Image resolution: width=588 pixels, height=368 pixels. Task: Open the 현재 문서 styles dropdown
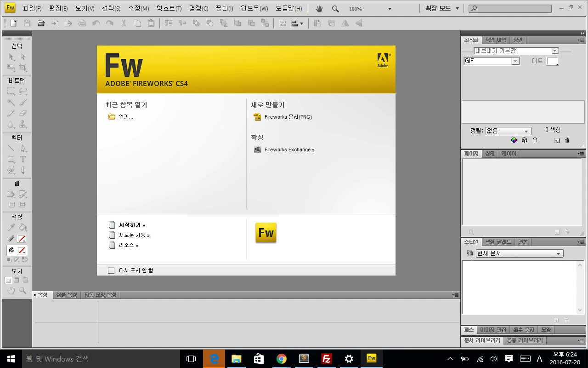(x=519, y=253)
